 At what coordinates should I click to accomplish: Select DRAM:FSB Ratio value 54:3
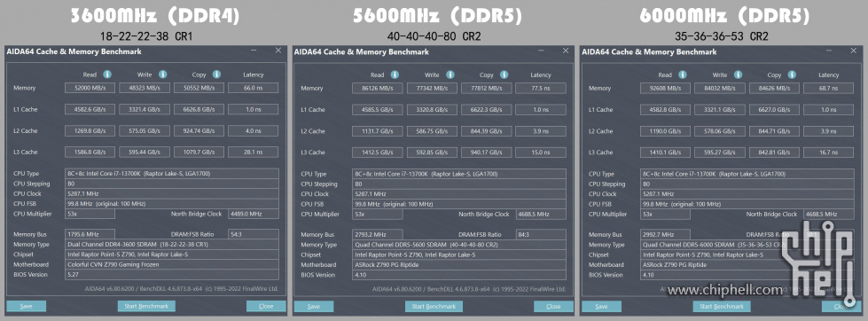[253, 234]
